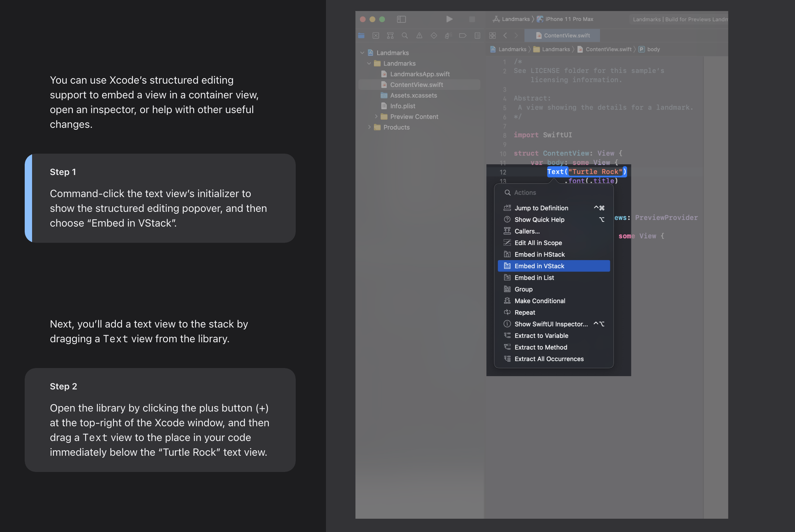The image size is (795, 532).
Task: Open the Breakpoint navigator icon
Action: pos(462,36)
